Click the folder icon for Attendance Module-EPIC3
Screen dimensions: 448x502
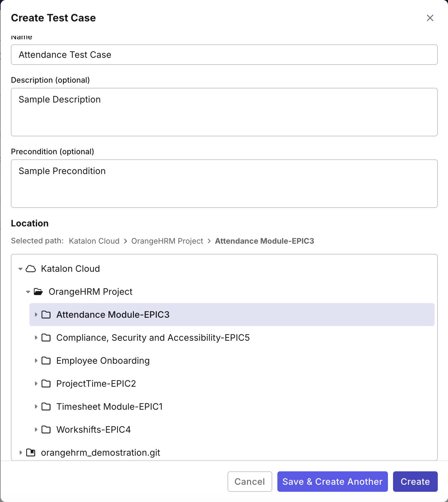coord(47,315)
